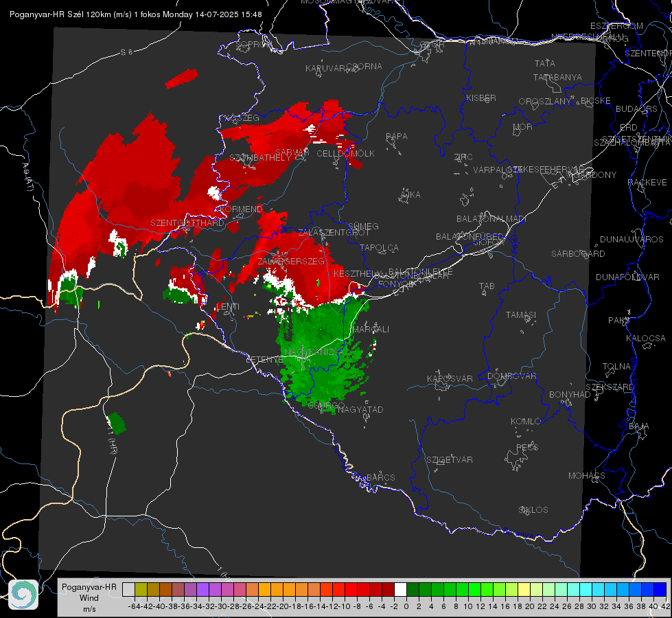Click the SARBOGARD city label

click(578, 254)
